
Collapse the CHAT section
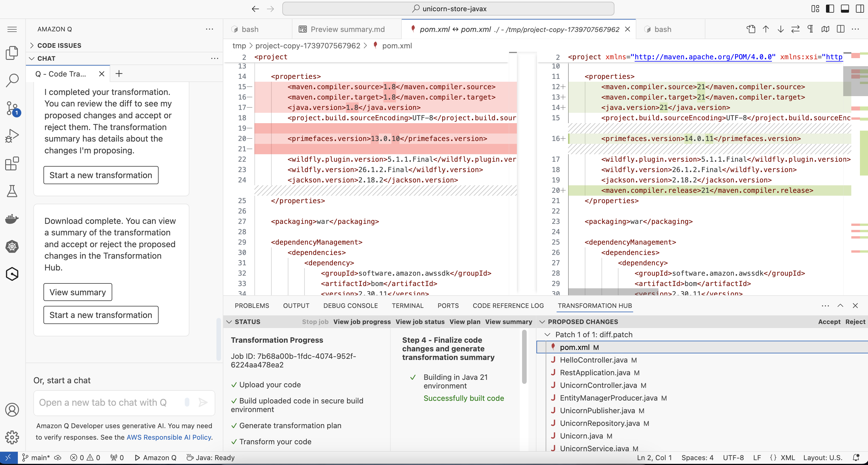46,58
